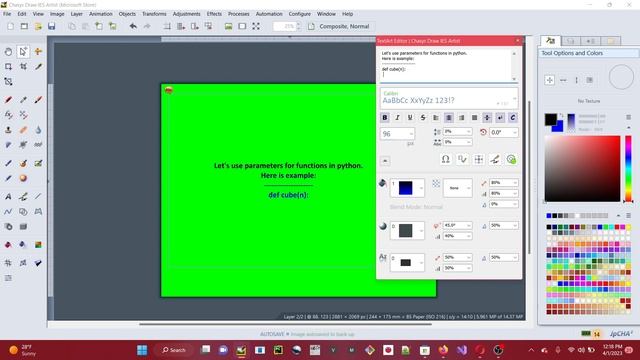Select the water drop blur tool
Screen dimensions: 640x360
coord(38,130)
